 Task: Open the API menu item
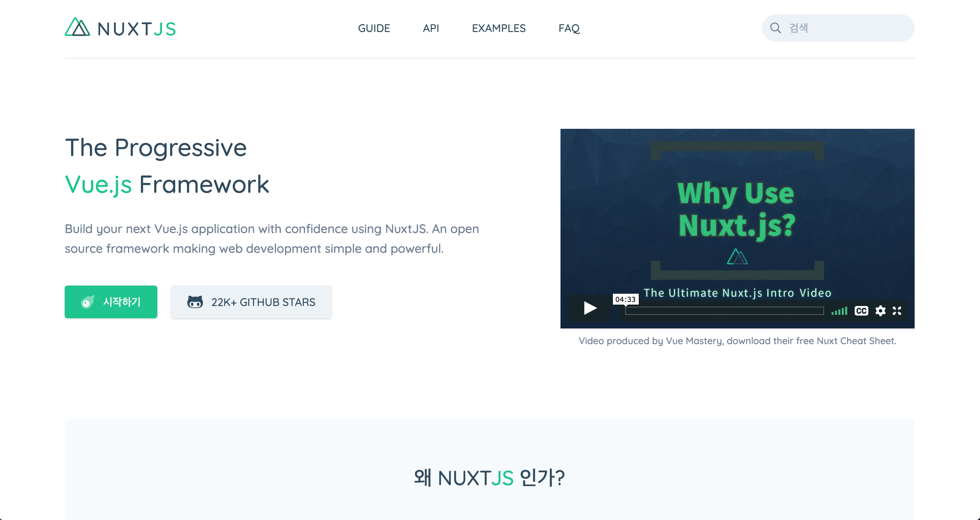click(x=431, y=29)
